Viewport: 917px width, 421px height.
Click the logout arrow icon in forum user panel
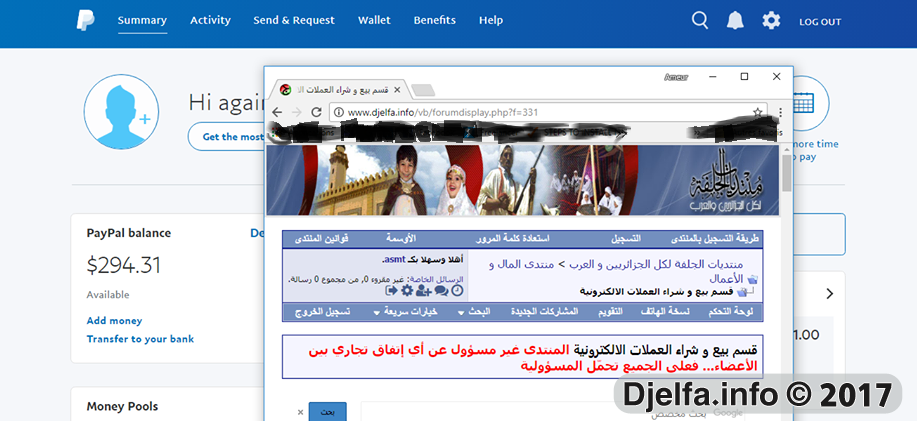(x=391, y=291)
